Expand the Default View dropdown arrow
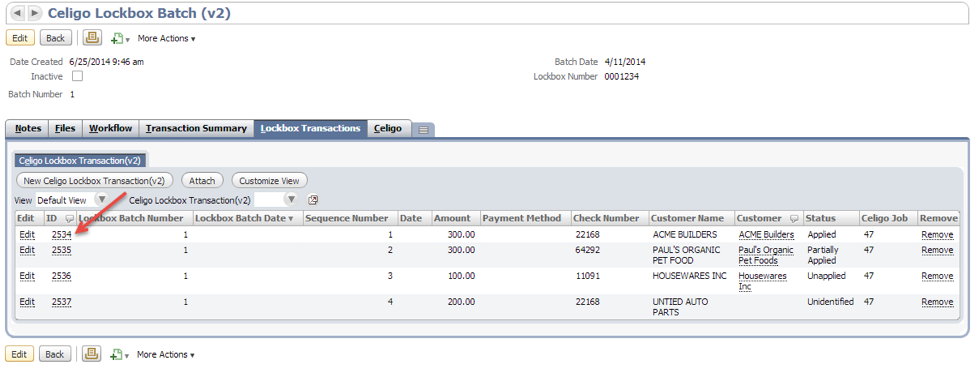The width and height of the screenshot is (975, 369). tap(101, 200)
